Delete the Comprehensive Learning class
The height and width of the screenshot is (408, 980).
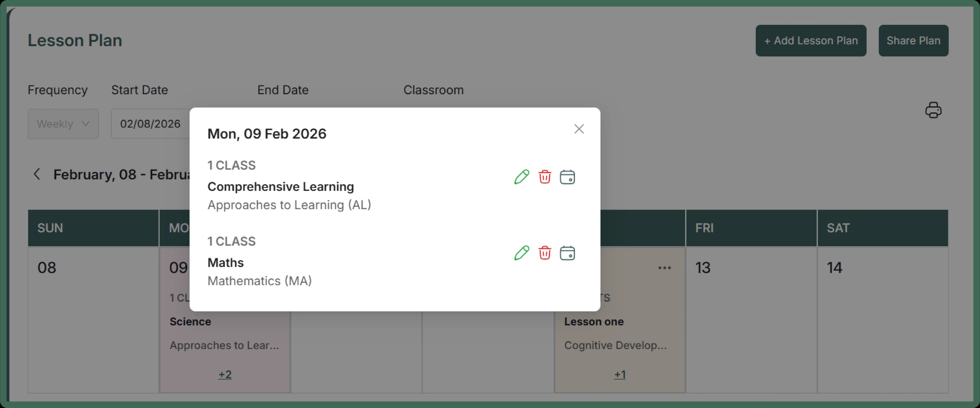545,176
